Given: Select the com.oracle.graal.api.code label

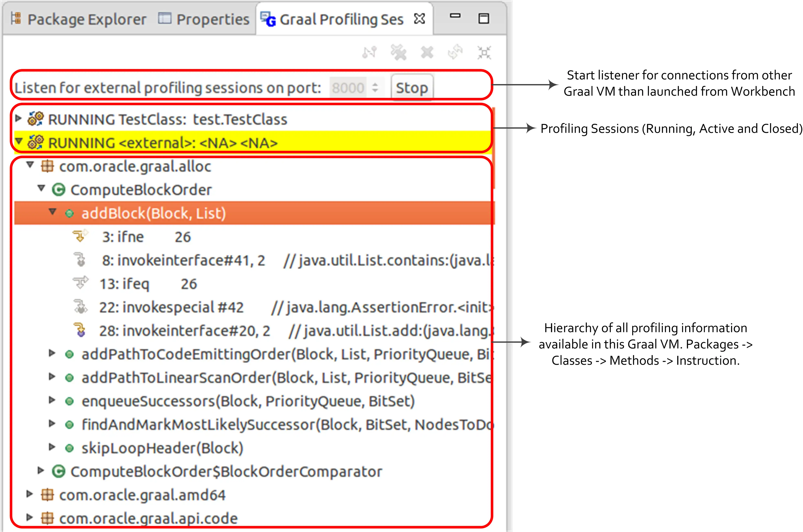Looking at the screenshot, I should tap(148, 518).
